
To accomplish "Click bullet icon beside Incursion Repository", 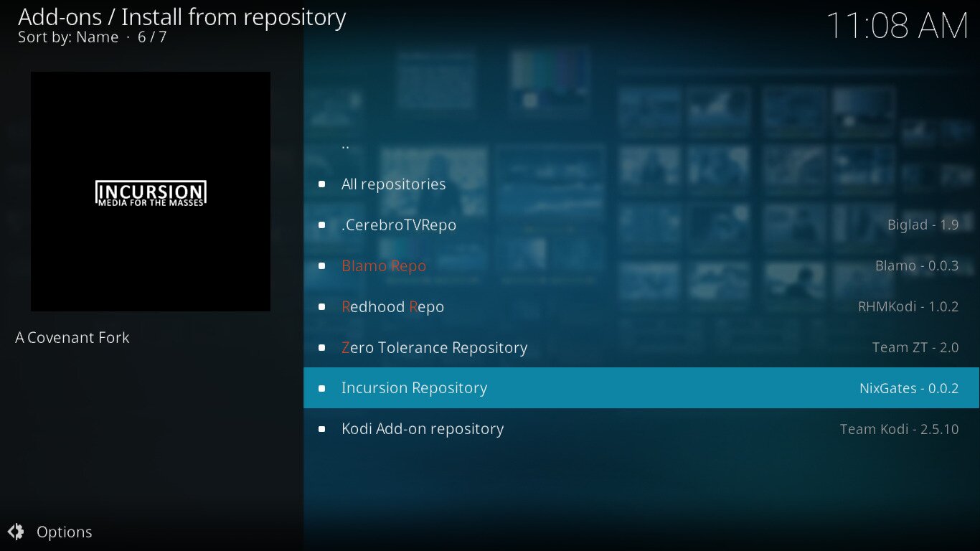I will click(321, 388).
